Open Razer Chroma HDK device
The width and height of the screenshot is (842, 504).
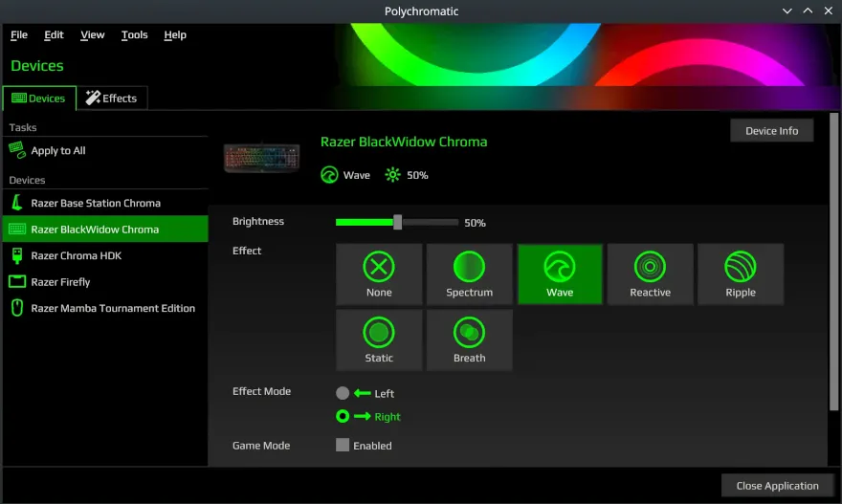(x=105, y=255)
